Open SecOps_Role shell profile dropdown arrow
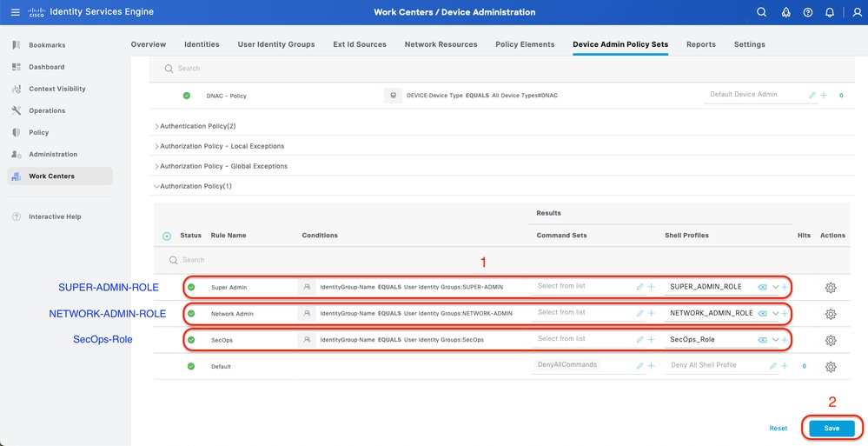 (x=775, y=340)
